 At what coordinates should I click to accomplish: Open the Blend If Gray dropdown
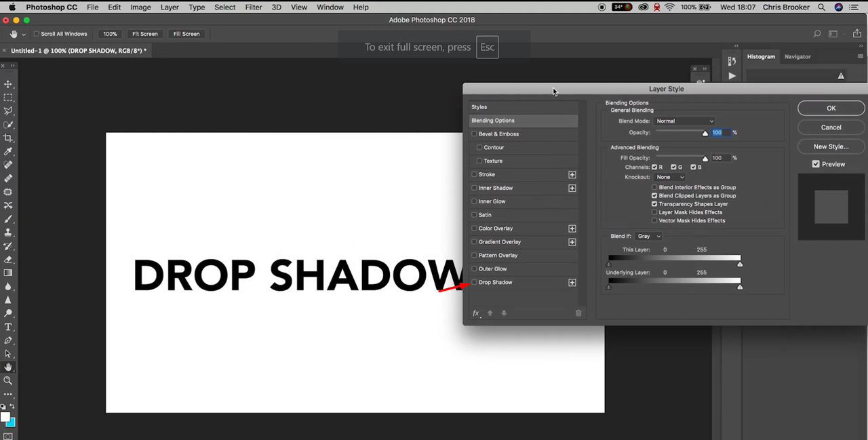(x=648, y=236)
